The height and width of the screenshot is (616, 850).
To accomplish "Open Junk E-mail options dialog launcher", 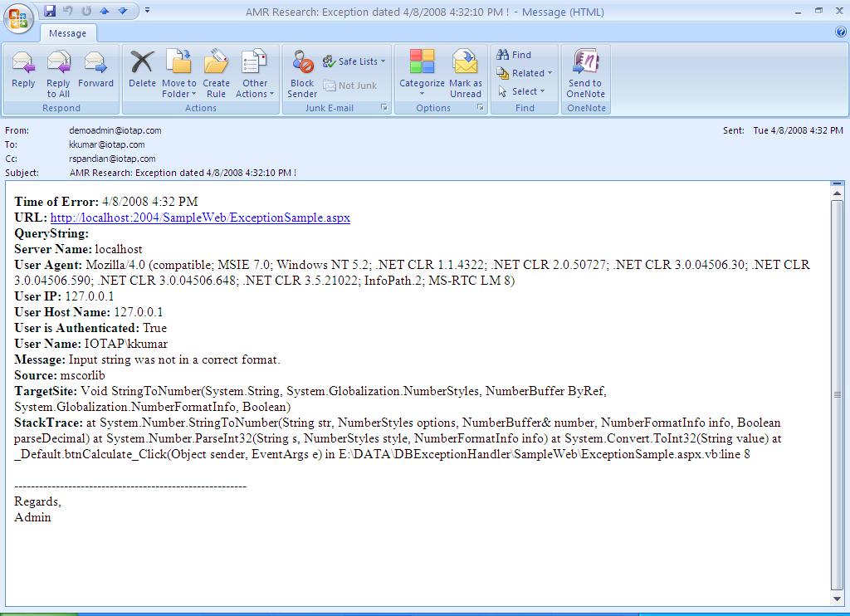I will pos(383,108).
